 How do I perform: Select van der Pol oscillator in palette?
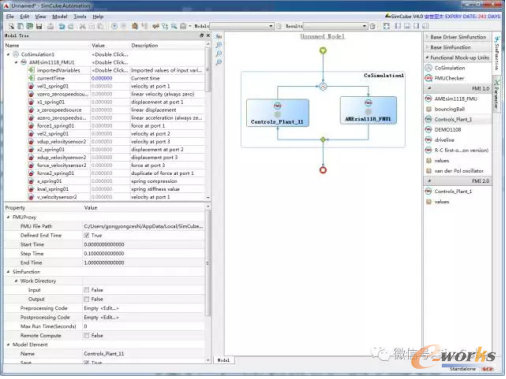pyautogui.click(x=459, y=171)
